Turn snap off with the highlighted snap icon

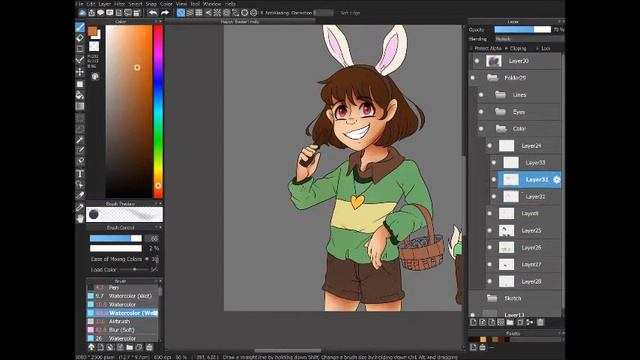(x=181, y=13)
